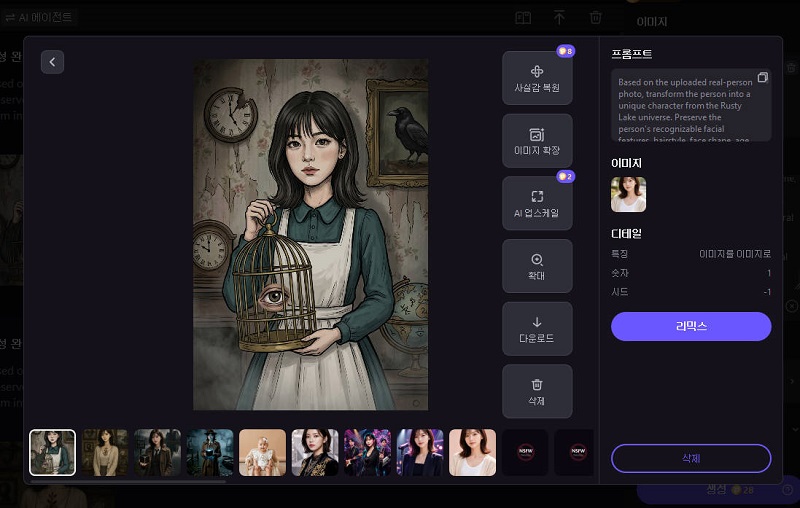The image size is (800, 508).
Task: Click the 특징 label
Action: tap(619, 254)
